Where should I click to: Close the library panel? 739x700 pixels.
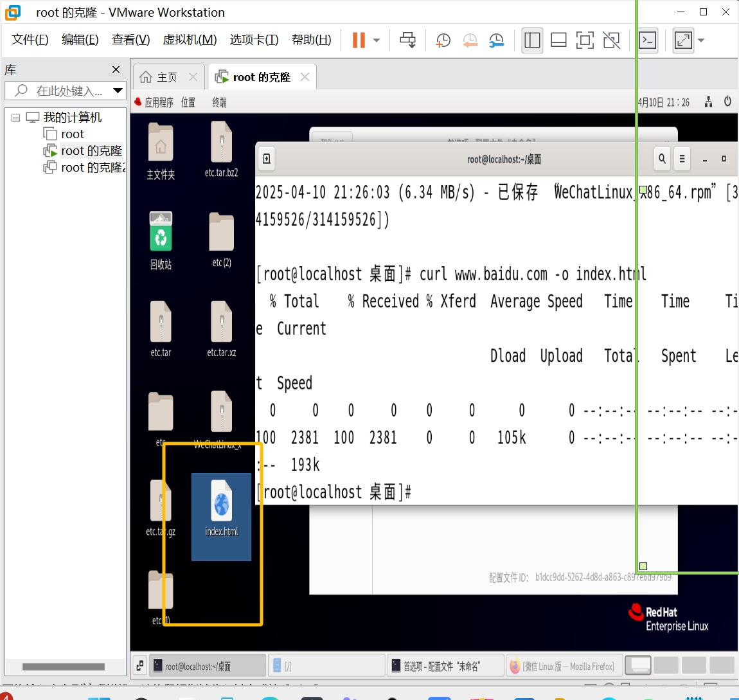(x=116, y=70)
